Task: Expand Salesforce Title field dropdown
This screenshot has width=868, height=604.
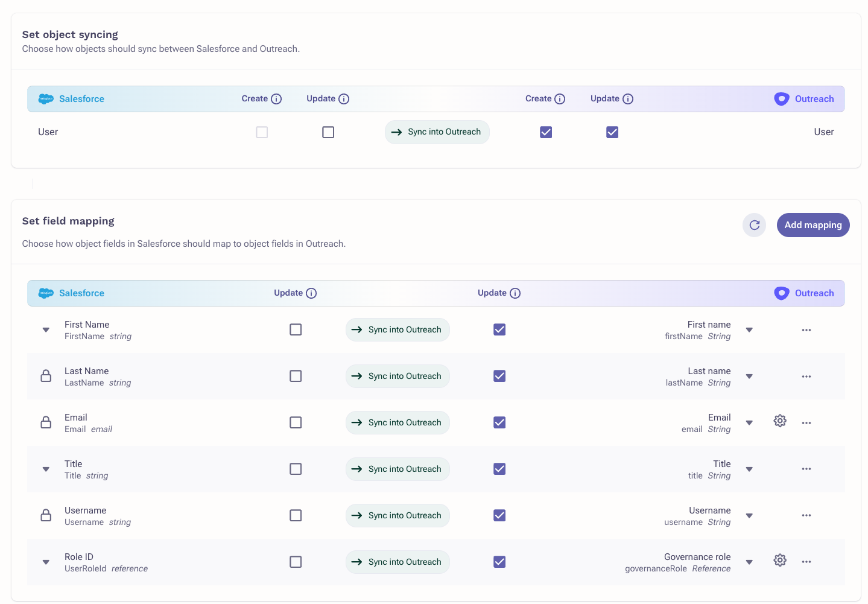Action: 46,469
